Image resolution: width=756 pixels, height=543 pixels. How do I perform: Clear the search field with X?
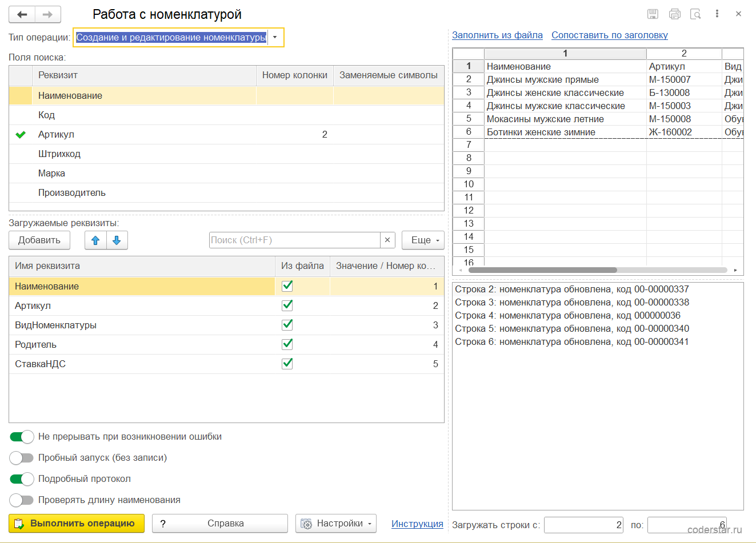[387, 240]
